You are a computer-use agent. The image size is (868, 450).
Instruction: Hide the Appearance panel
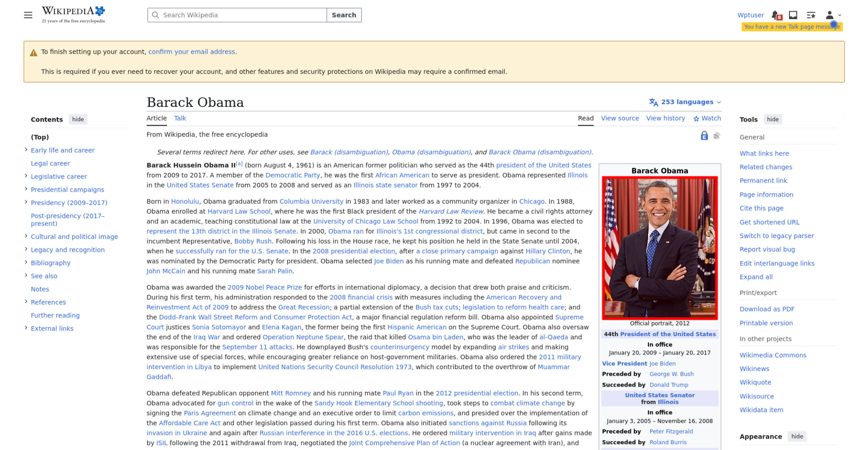point(797,437)
